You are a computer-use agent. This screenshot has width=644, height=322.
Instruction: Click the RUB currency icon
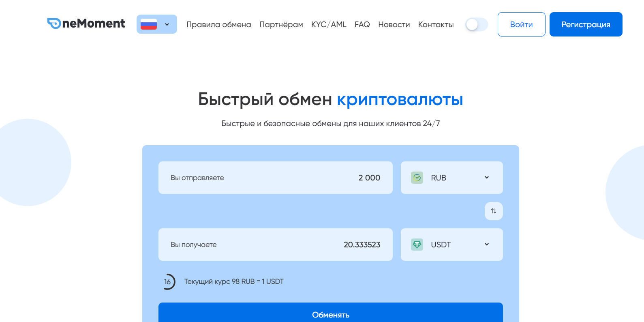(x=417, y=178)
